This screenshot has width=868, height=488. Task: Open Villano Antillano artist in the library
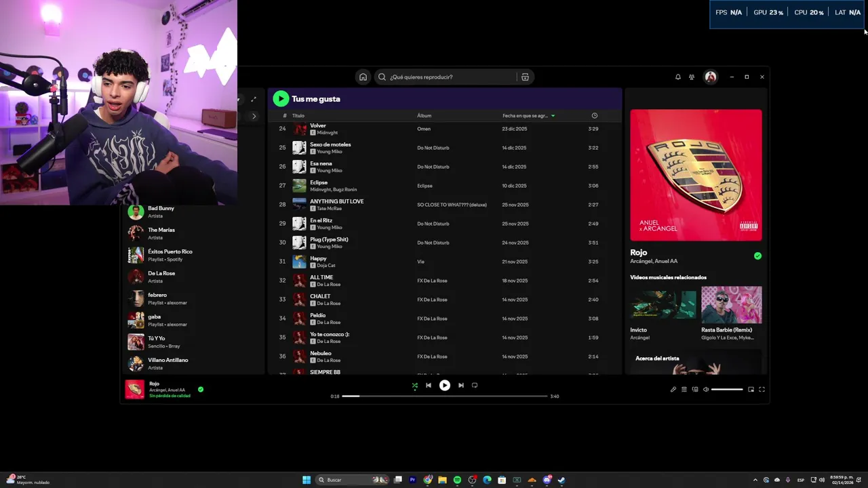click(194, 364)
